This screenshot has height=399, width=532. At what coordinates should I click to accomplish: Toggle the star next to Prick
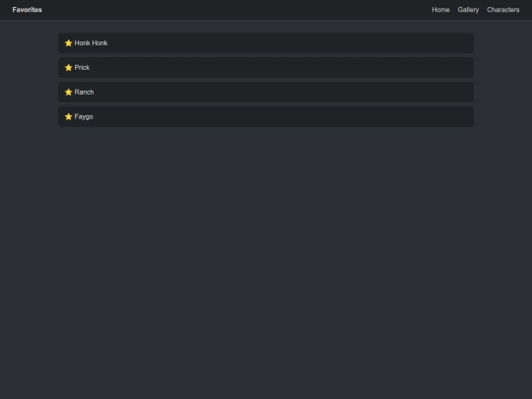pyautogui.click(x=69, y=68)
